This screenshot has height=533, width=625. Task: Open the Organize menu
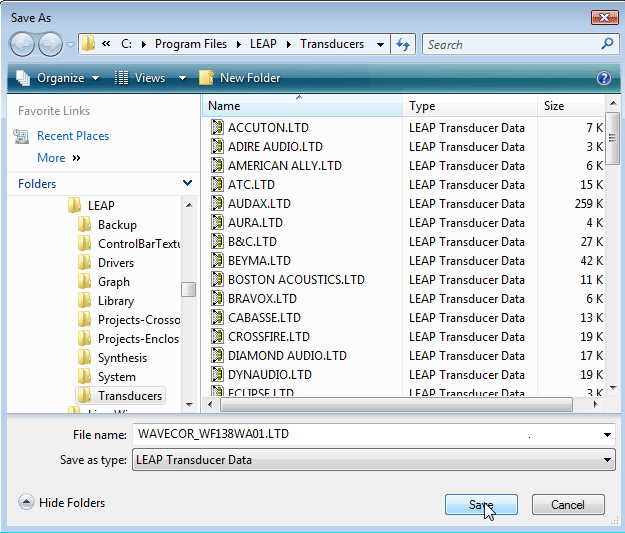(58, 78)
